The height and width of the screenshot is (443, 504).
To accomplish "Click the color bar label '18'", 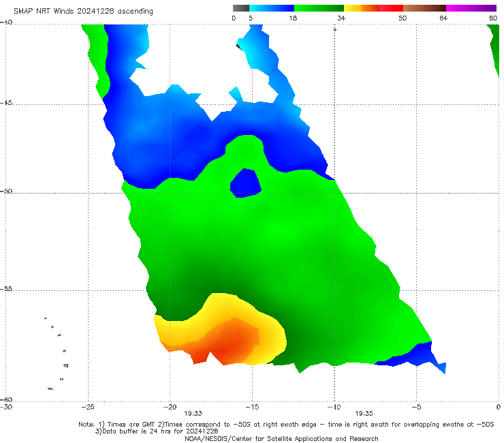I will (293, 18).
